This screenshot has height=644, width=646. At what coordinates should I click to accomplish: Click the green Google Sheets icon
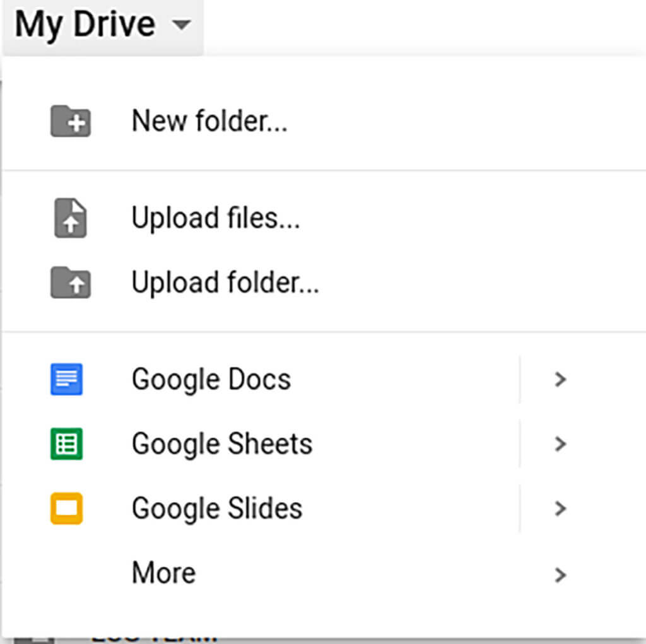click(x=66, y=444)
